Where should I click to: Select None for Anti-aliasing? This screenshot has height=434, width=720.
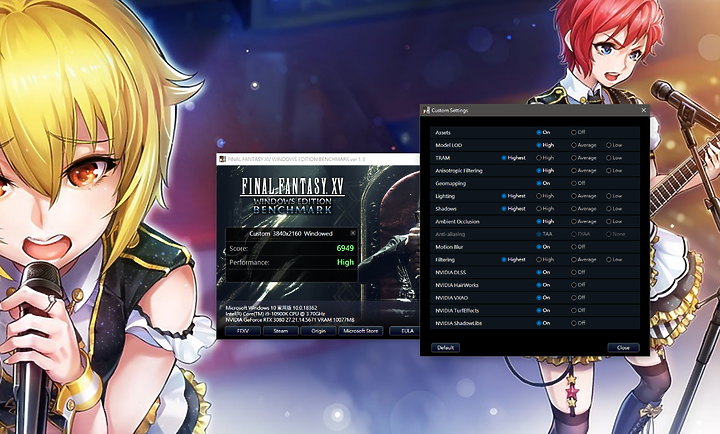(616, 234)
